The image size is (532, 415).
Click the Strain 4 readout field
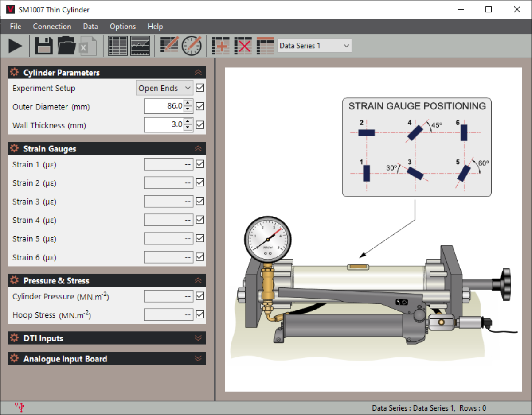tap(168, 220)
